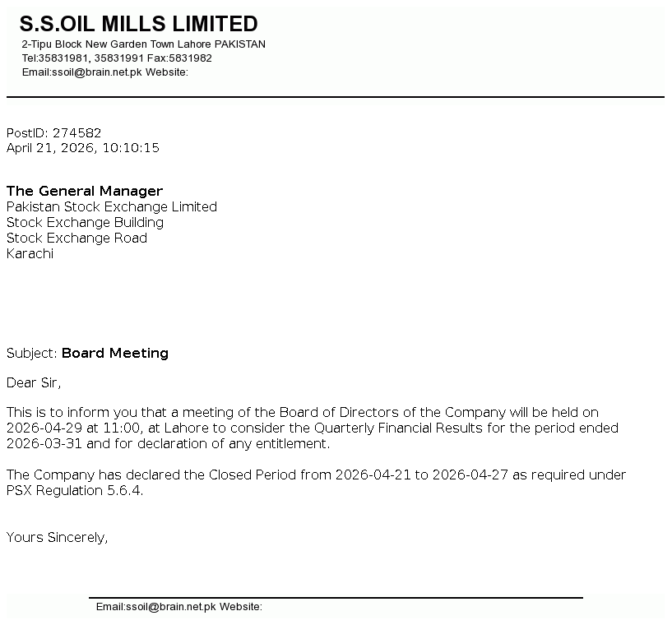The image size is (672, 625).
Task: Click the Karachi city line
Action: click(30, 254)
